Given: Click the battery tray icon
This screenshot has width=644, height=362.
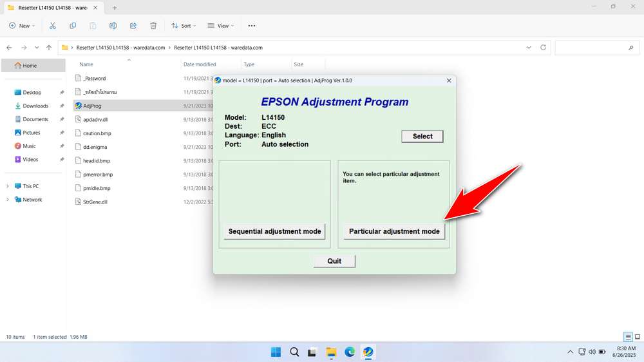Looking at the screenshot, I should click(x=602, y=352).
